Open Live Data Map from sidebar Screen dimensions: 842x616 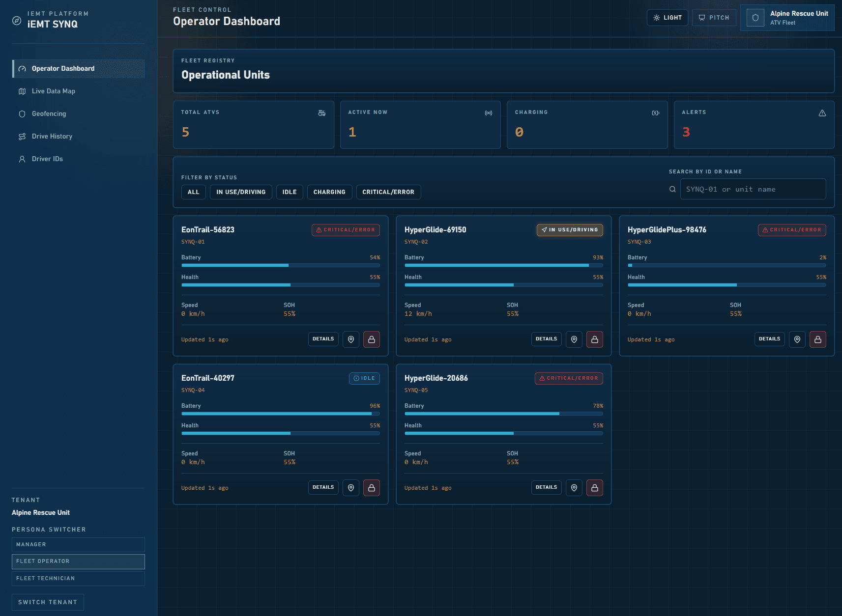click(x=54, y=91)
